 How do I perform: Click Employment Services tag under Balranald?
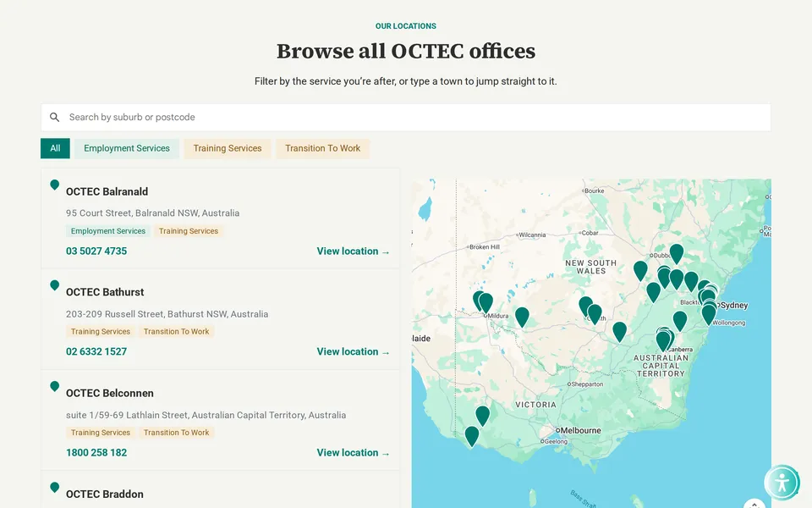click(x=108, y=231)
